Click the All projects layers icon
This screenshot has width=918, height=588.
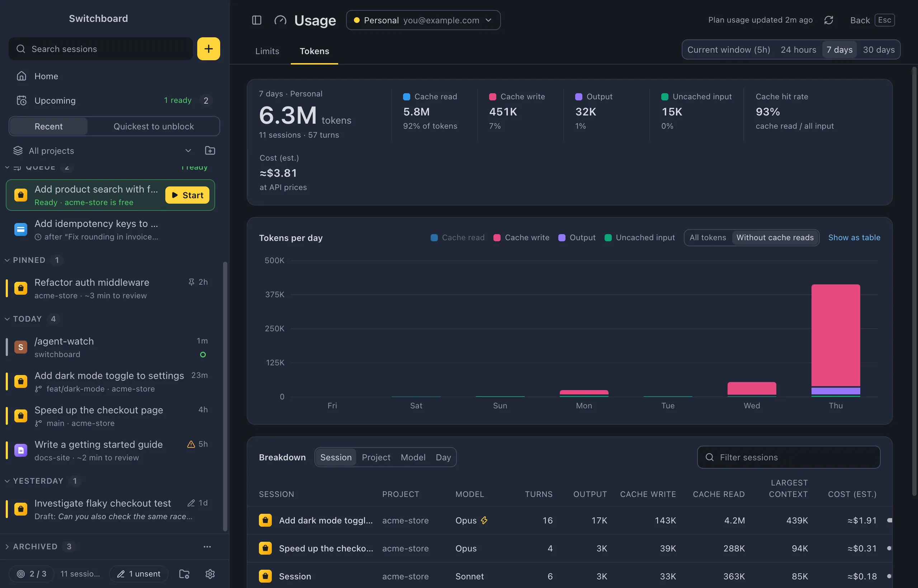tap(18, 151)
